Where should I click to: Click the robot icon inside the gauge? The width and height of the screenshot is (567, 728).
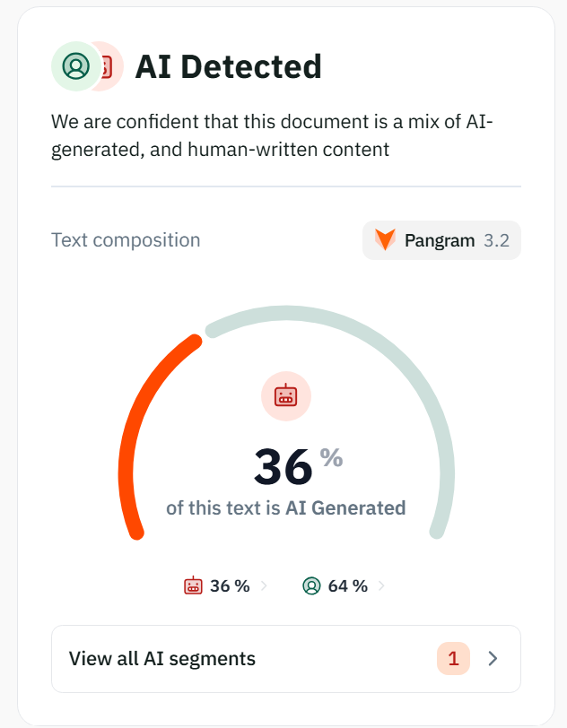pyautogui.click(x=286, y=396)
